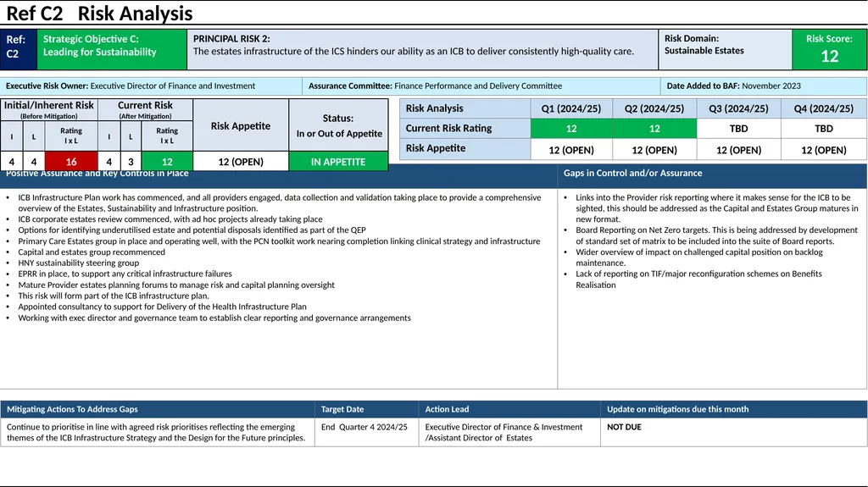Click the green 'IN APPETITE' status cell
Screen dimensions: 868x487
click(338, 162)
